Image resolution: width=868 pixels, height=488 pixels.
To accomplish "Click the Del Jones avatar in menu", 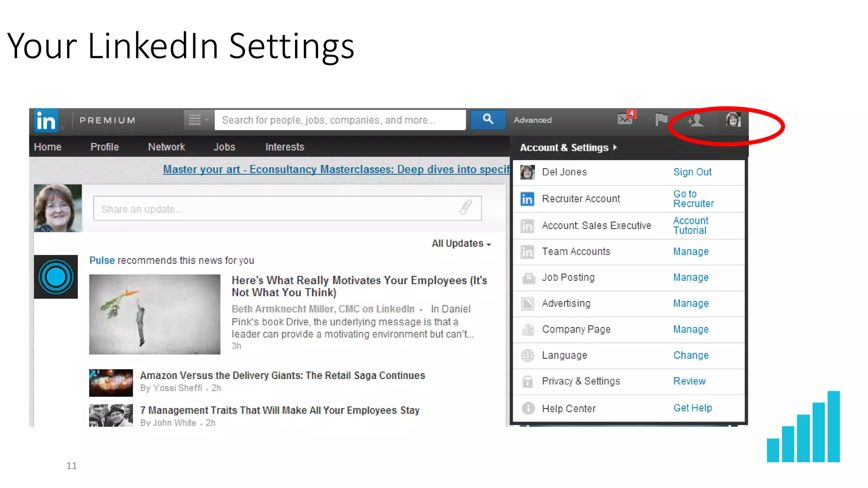I will click(528, 172).
